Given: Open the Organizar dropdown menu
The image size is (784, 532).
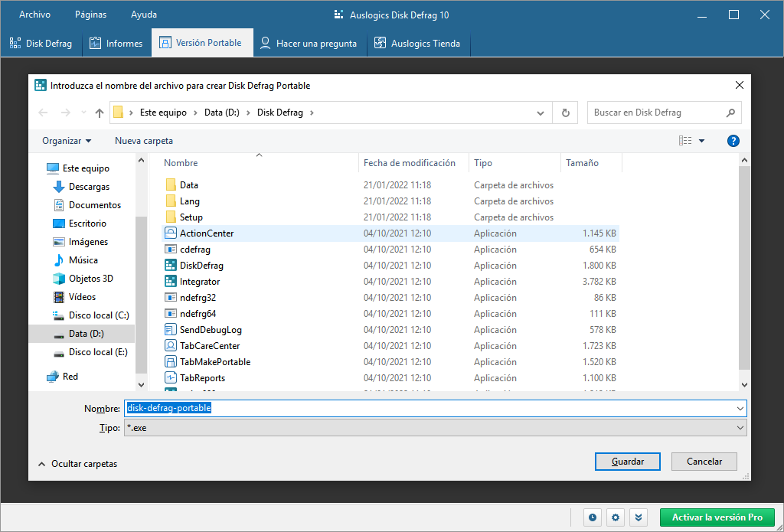Looking at the screenshot, I should (x=66, y=140).
